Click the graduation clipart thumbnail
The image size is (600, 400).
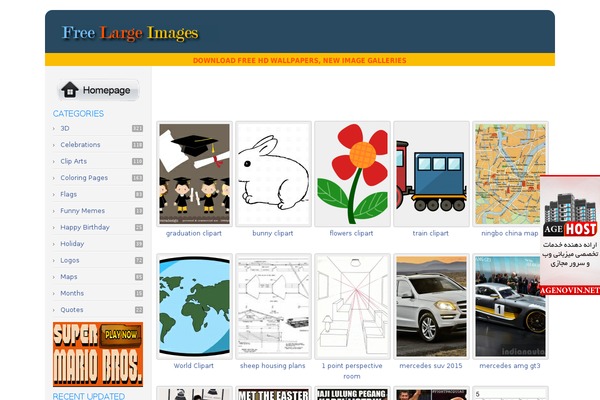[194, 174]
